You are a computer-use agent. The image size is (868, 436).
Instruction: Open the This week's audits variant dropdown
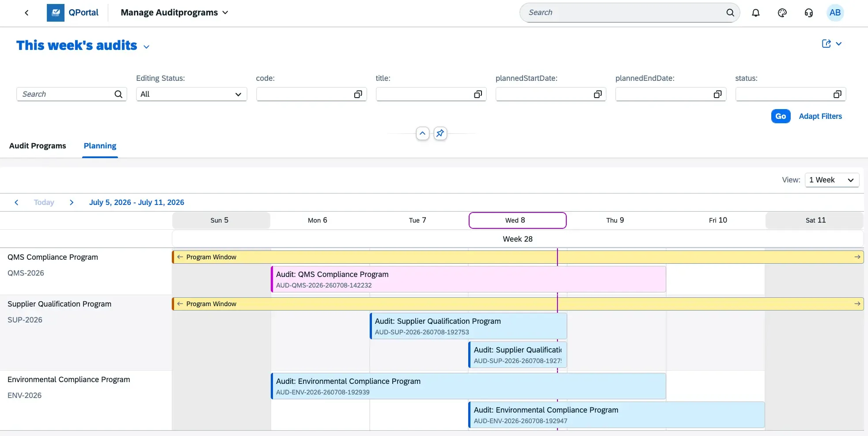tap(147, 47)
